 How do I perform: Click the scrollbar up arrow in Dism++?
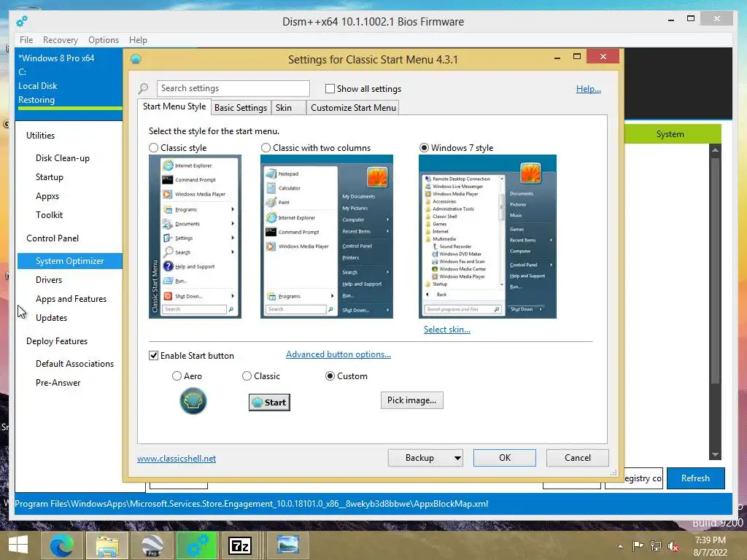pos(715,150)
